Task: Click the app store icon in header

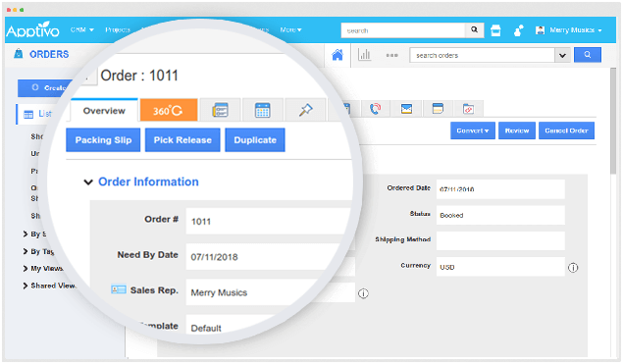Action: click(x=495, y=30)
